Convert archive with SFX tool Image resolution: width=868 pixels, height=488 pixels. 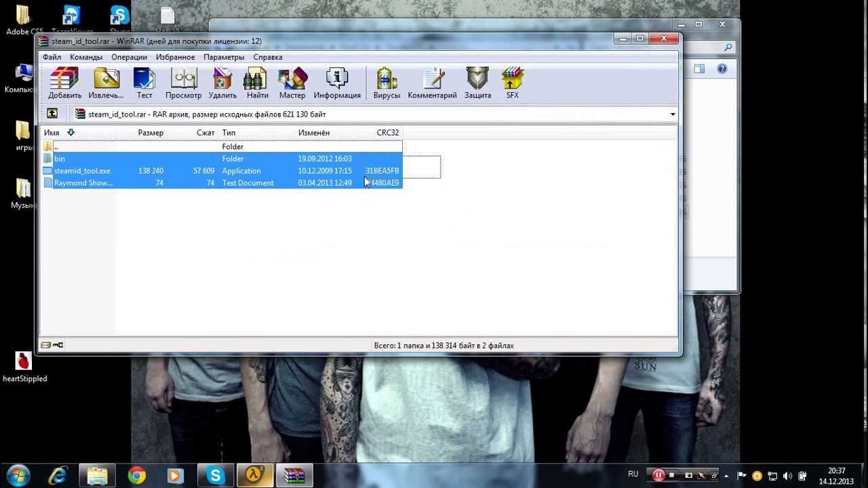[x=513, y=83]
